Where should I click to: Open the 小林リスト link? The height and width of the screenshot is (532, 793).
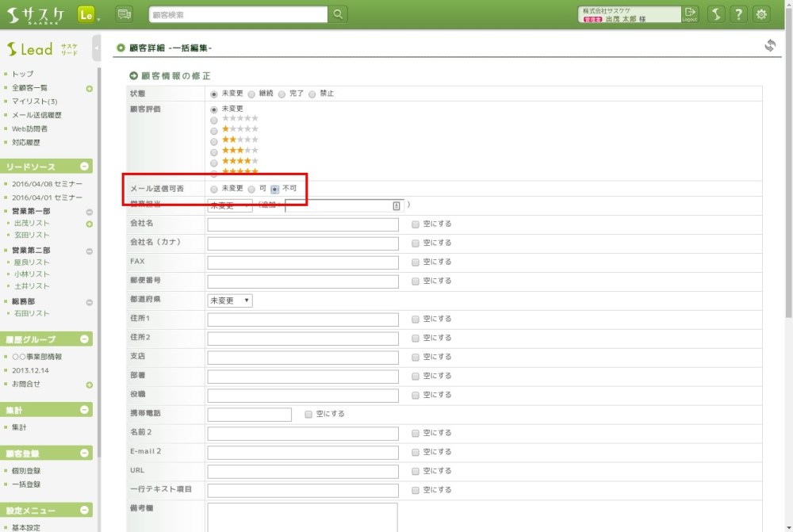(x=32, y=274)
